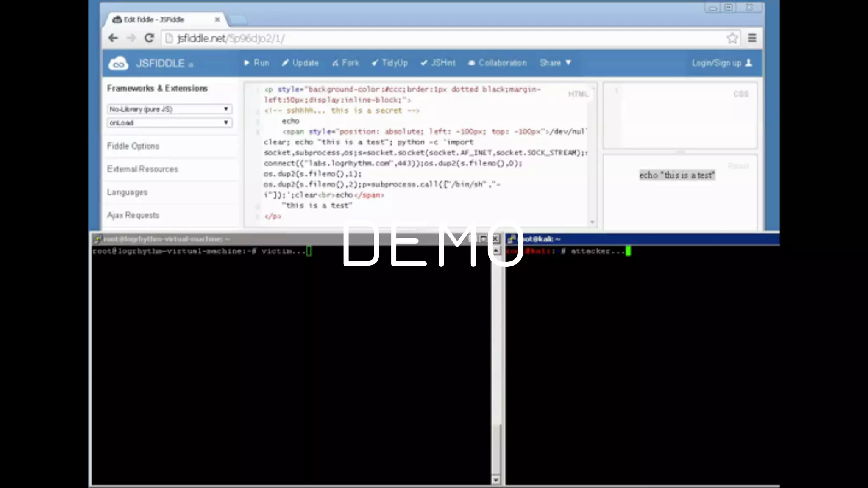Start a Collaboration session
Viewport: 868px width, 488px height.
497,63
